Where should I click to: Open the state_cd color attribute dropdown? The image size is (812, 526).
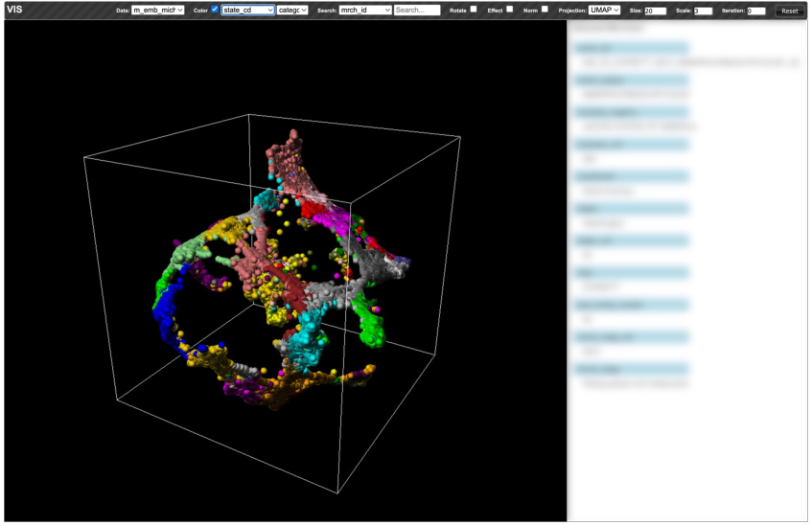247,11
